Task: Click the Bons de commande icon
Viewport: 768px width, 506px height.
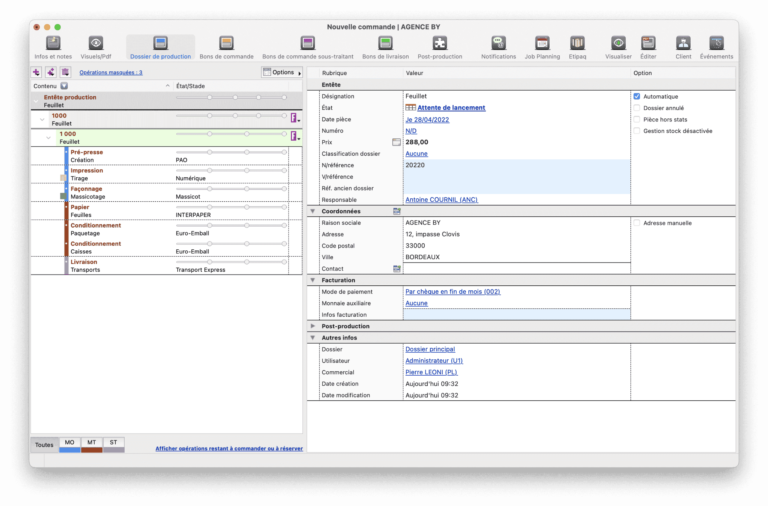Action: (x=226, y=43)
